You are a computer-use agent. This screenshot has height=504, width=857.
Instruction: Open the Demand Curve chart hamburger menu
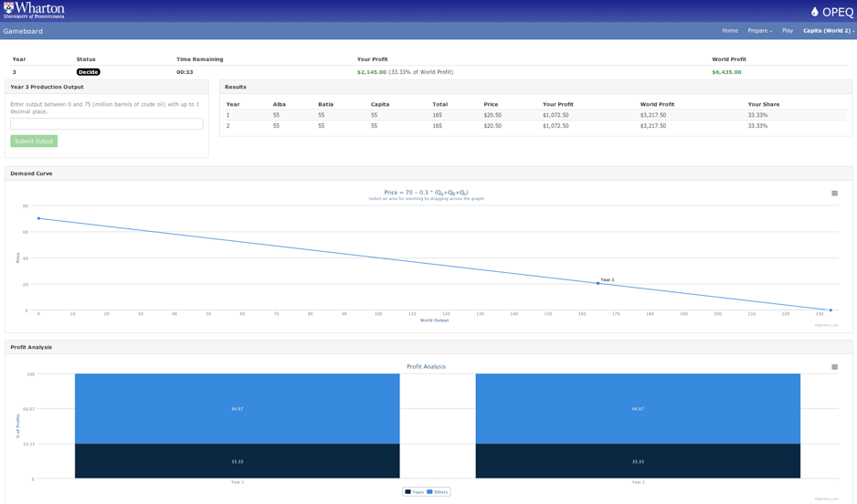click(x=834, y=194)
